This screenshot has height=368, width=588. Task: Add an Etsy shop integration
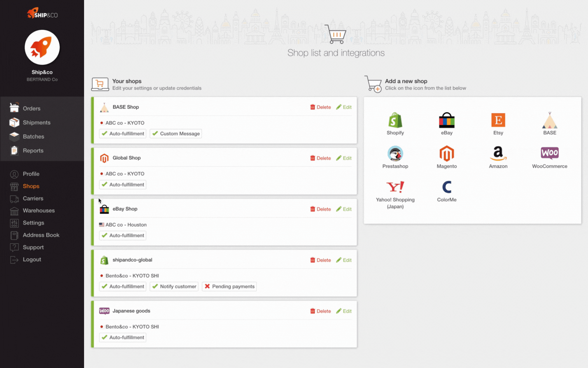498,123
